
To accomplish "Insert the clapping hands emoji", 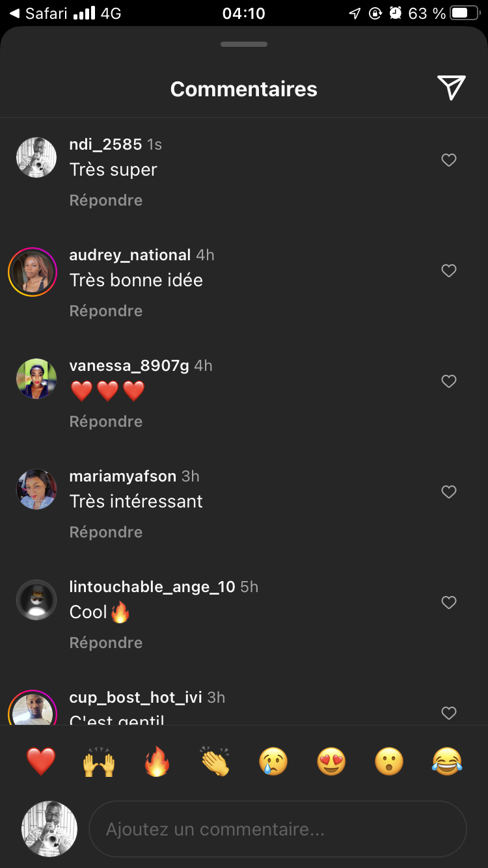I will pyautogui.click(x=215, y=761).
